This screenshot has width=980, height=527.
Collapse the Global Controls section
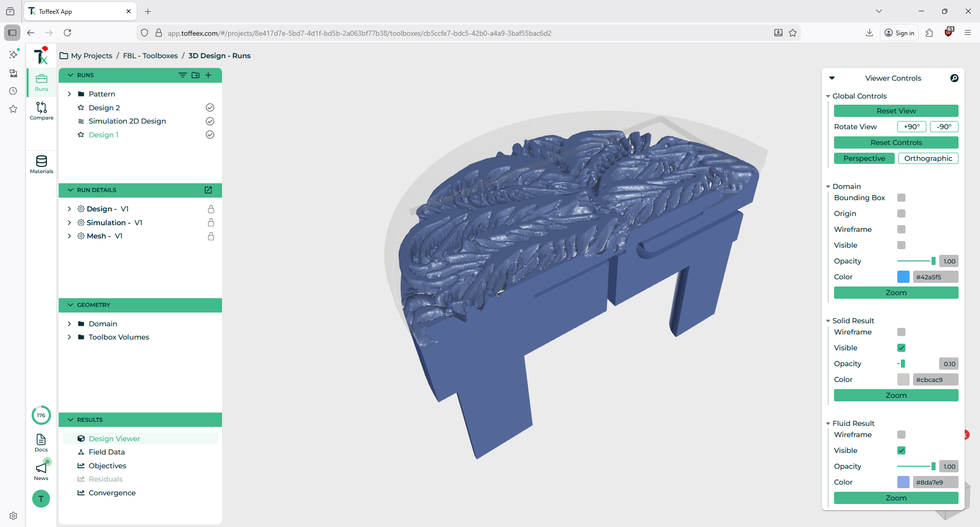[828, 96]
